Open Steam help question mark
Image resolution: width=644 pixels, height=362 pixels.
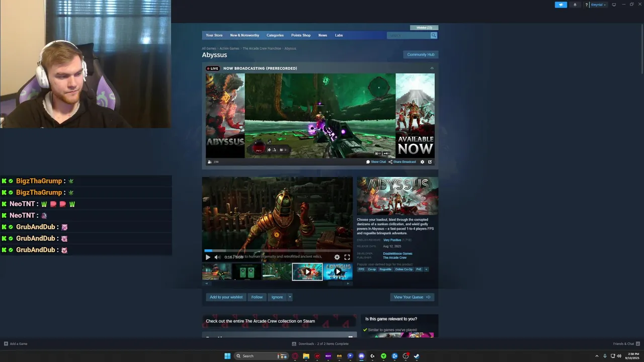586,5
